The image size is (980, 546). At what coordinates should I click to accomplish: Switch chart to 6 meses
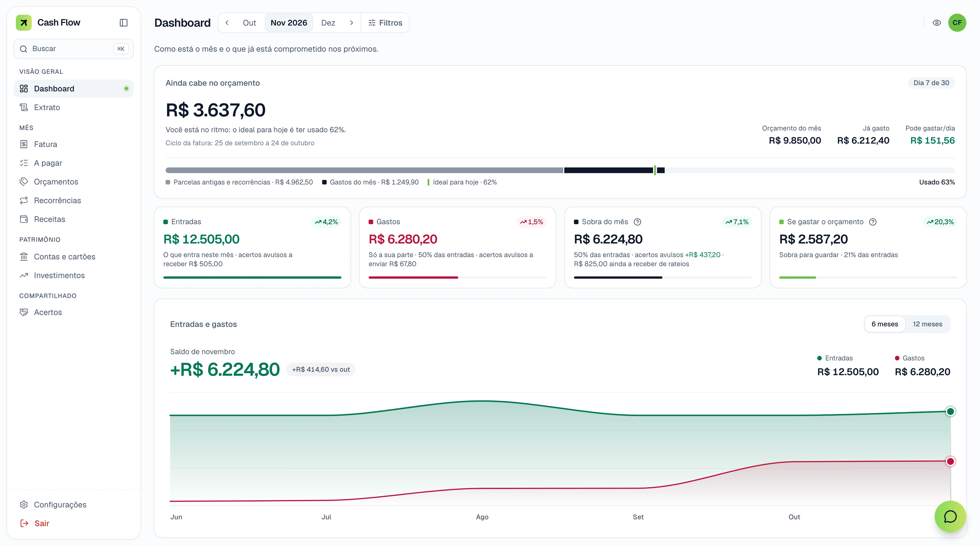click(x=884, y=324)
